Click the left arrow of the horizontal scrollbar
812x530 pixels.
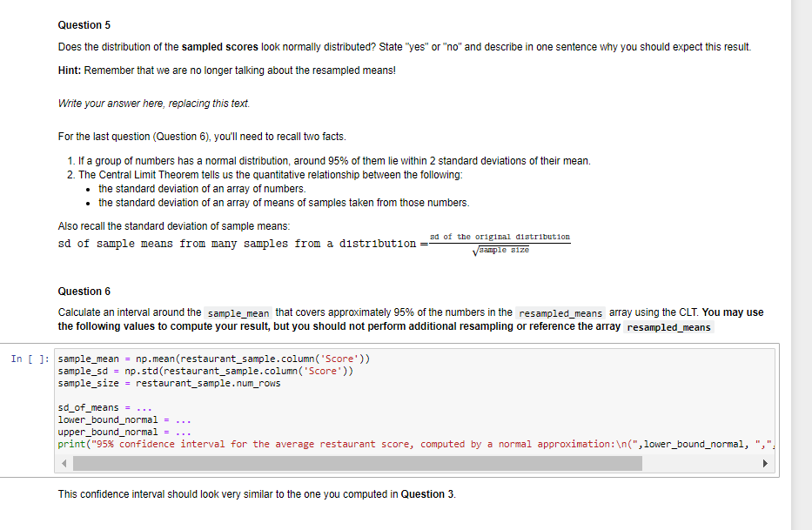pyautogui.click(x=63, y=463)
